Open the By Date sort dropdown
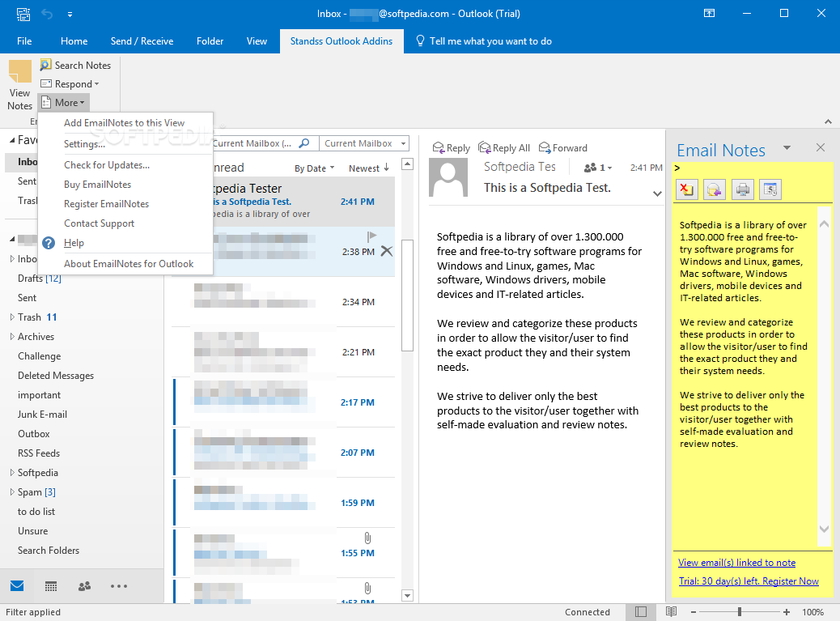Screen dimensions: 840x621 [x=315, y=168]
